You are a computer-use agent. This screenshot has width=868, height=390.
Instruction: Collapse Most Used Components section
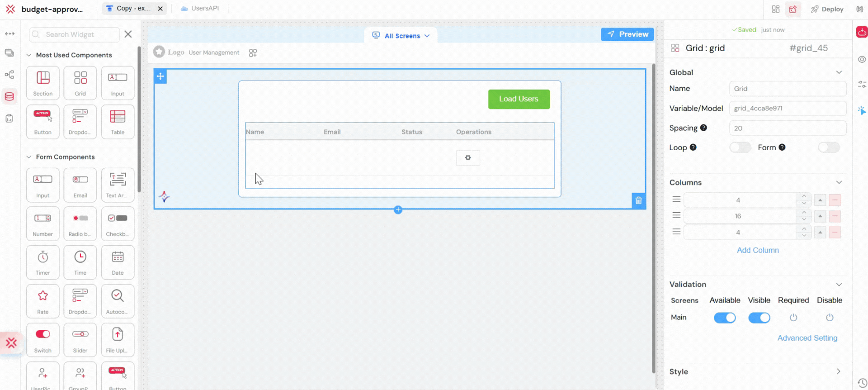tap(29, 55)
